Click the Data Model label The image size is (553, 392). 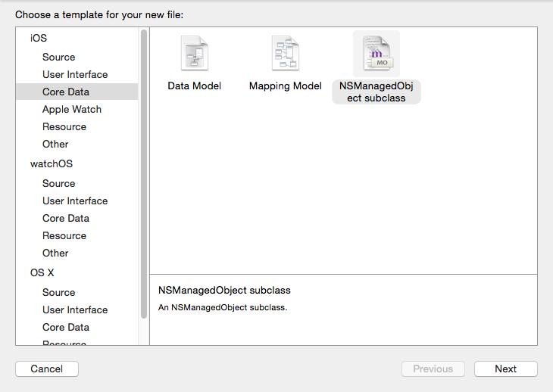195,86
